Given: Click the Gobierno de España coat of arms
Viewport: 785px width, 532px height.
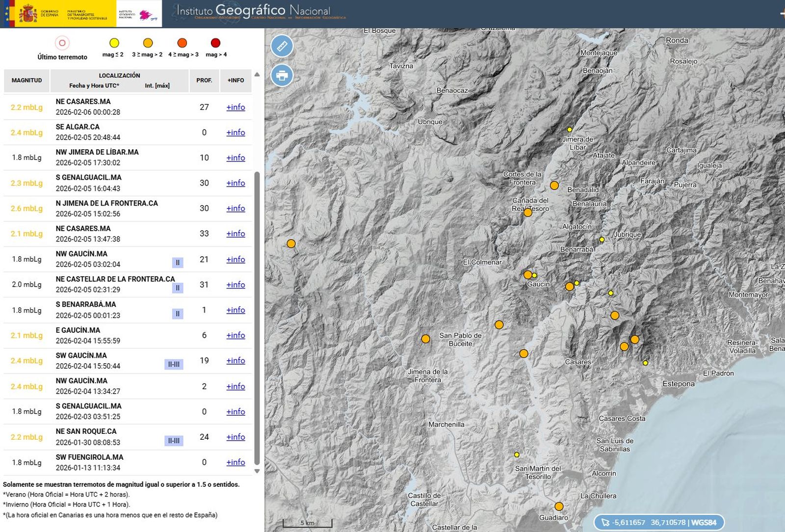Looking at the screenshot, I should tap(28, 13).
